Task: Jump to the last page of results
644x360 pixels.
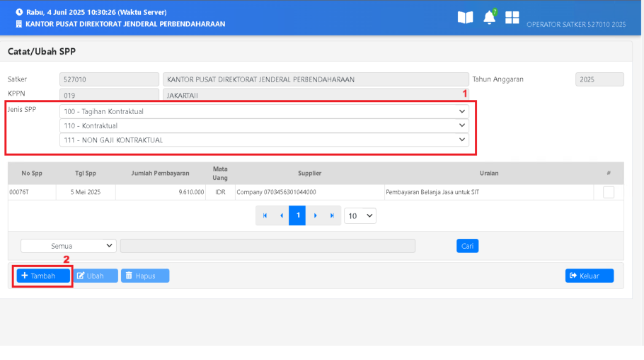Action: click(x=331, y=215)
